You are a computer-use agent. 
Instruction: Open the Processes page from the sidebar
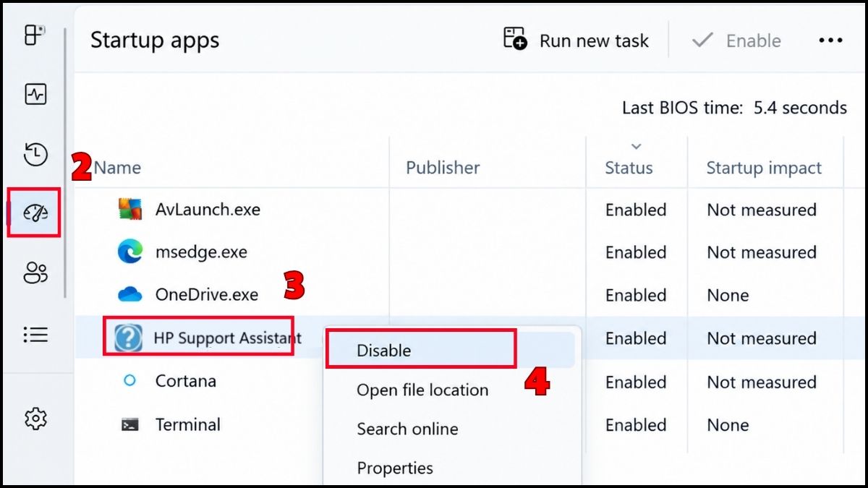35,35
